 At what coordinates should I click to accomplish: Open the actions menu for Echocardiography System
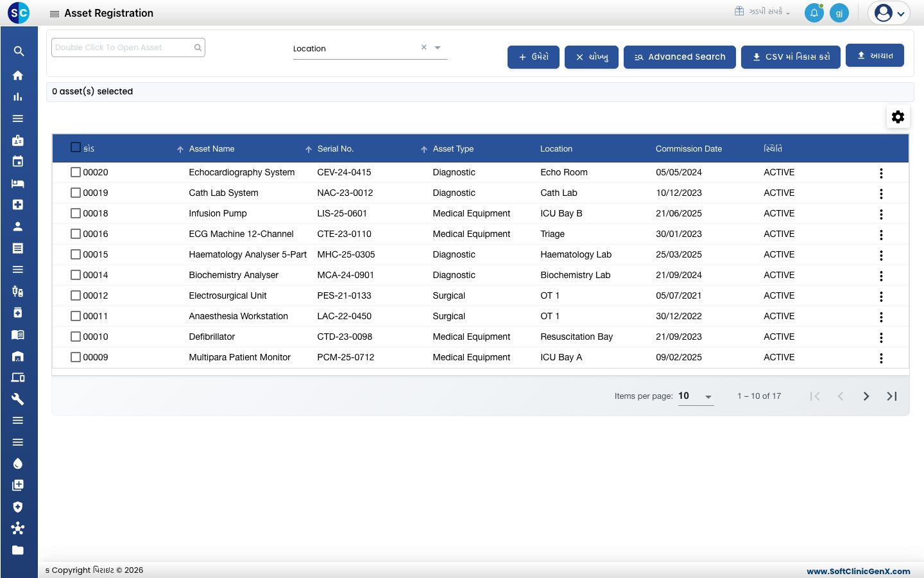[881, 173]
